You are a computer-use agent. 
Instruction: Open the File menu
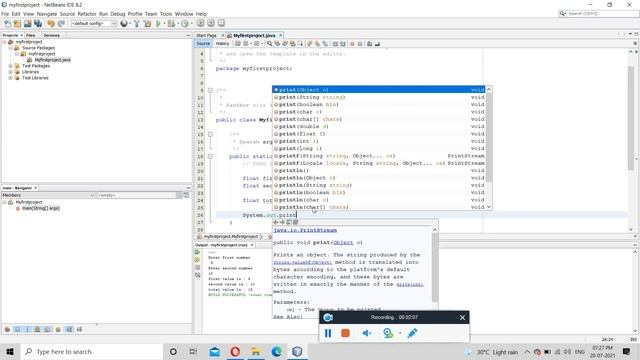(x=5, y=14)
